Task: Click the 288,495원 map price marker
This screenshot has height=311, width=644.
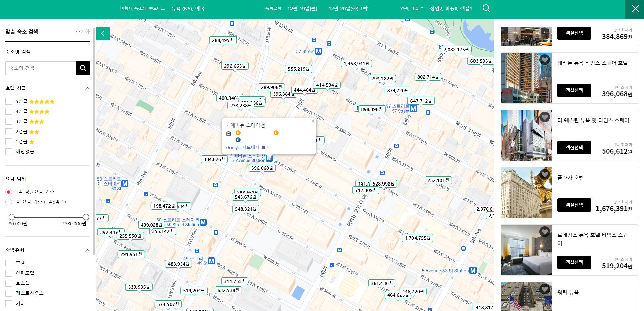Action: 223,40
